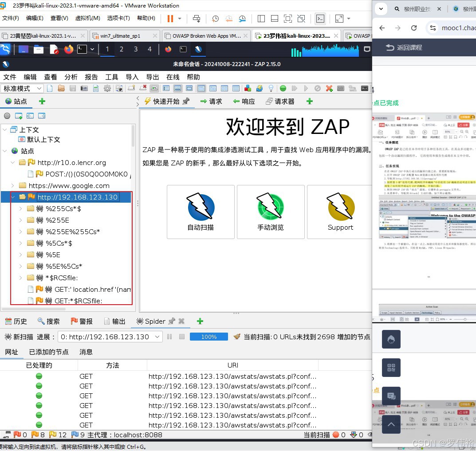
Task: Click the Import Context icon under Sites tab
Action: point(30,116)
